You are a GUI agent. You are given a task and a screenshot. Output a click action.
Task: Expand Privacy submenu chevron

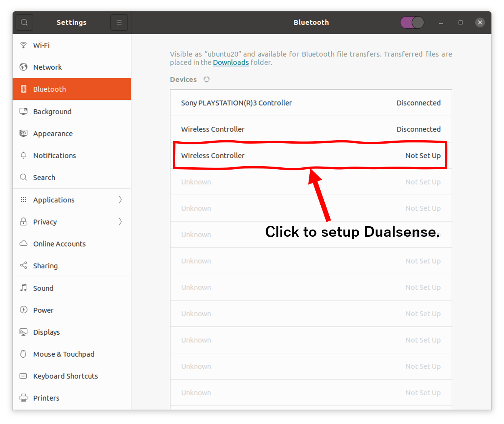pyautogui.click(x=120, y=222)
